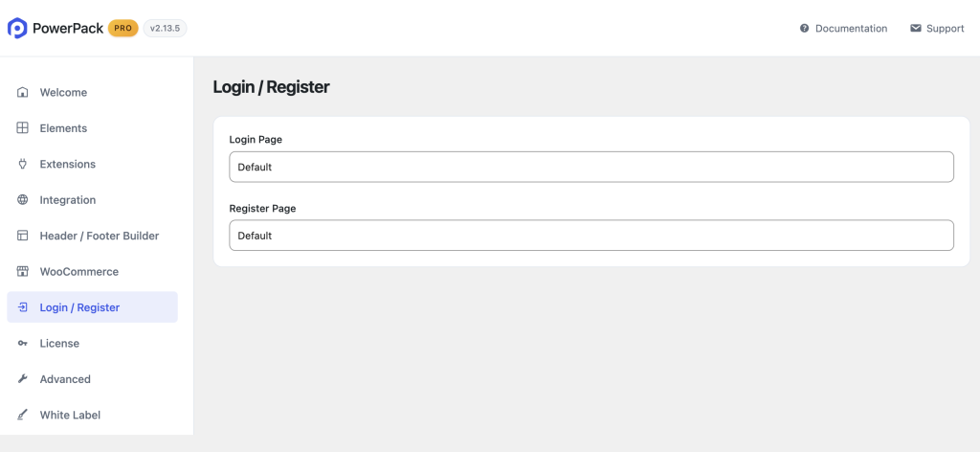Click the WooCommerce store icon
This screenshot has width=980, height=452.
(23, 272)
